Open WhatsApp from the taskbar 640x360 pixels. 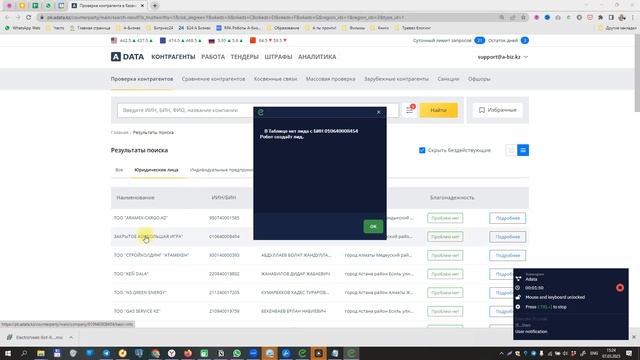tap(237, 353)
